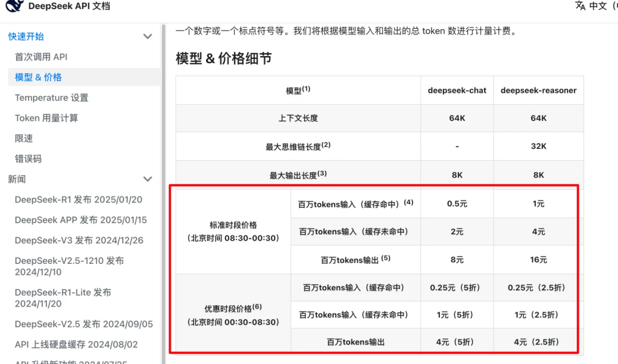Click the 标准时段价格 cell
This screenshot has height=364, width=618.
pyautogui.click(x=233, y=231)
